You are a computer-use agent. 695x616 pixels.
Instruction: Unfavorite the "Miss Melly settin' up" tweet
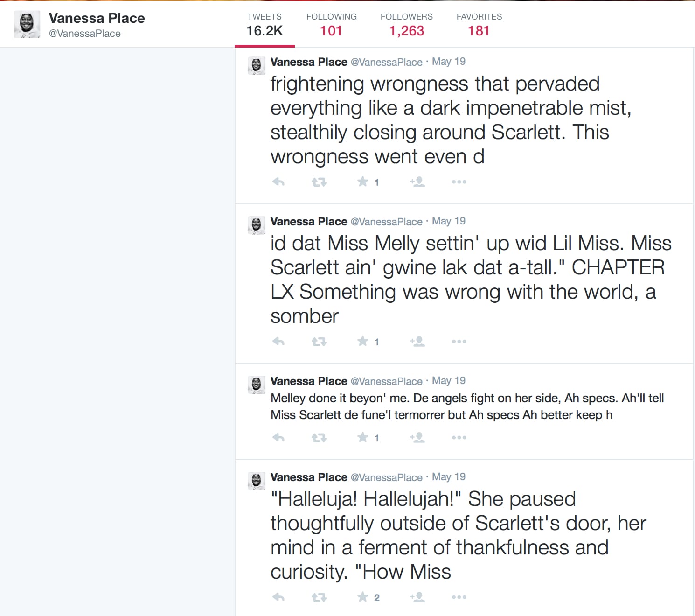pos(363,342)
